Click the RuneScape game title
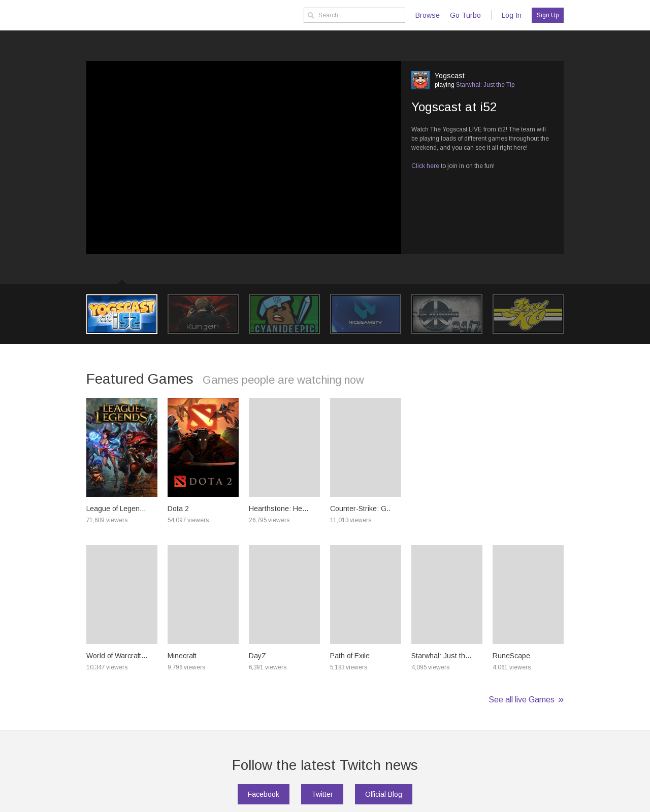This screenshot has height=812, width=650. 511,656
